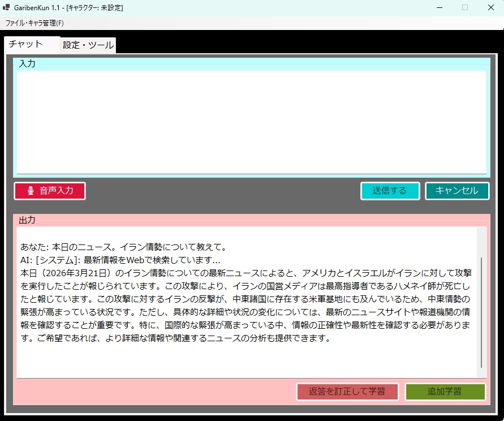Start voice input via the 音声入力 button
Viewport: 504px width, 421px height.
point(49,191)
